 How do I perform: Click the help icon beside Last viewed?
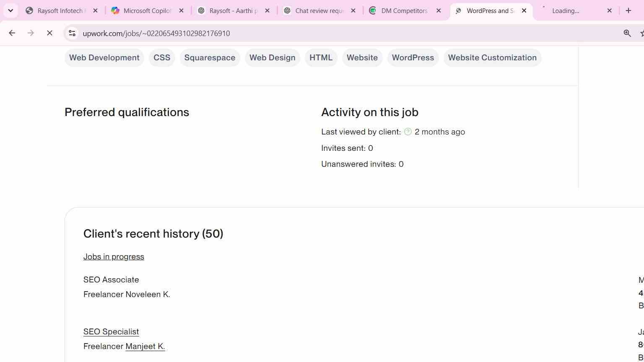coord(408,132)
